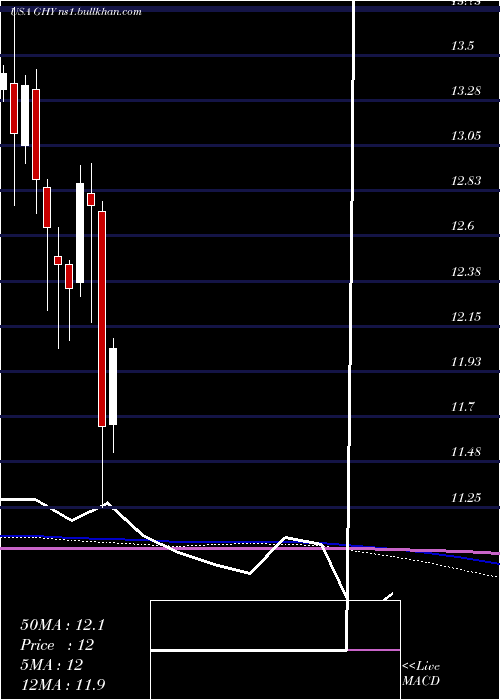Click the 50MA : 12.1 readout
The image size is (500, 700).
click(x=62, y=625)
